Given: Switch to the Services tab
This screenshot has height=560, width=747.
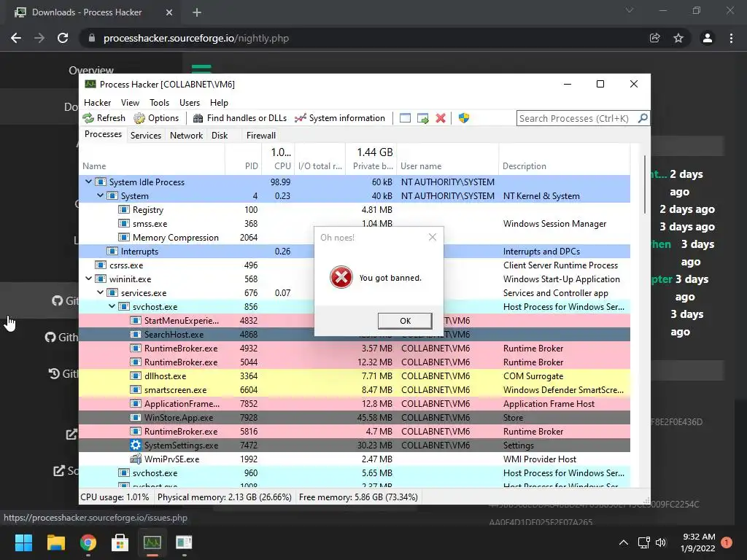Looking at the screenshot, I should [x=146, y=135].
